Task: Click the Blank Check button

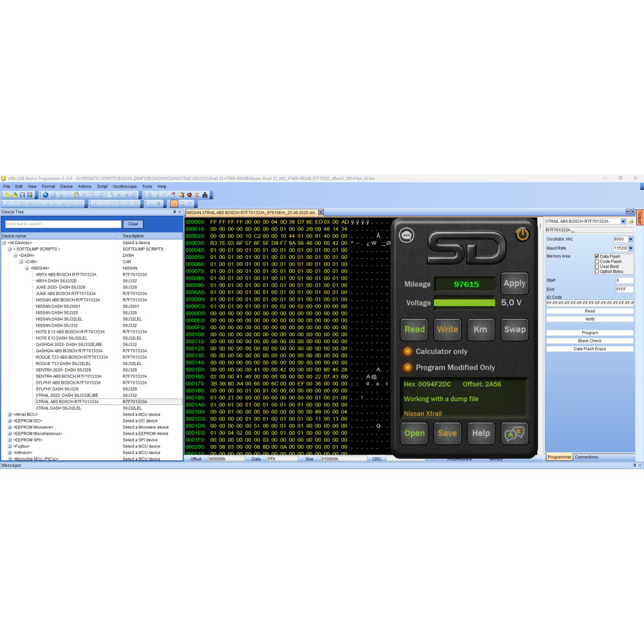Action: pos(590,341)
